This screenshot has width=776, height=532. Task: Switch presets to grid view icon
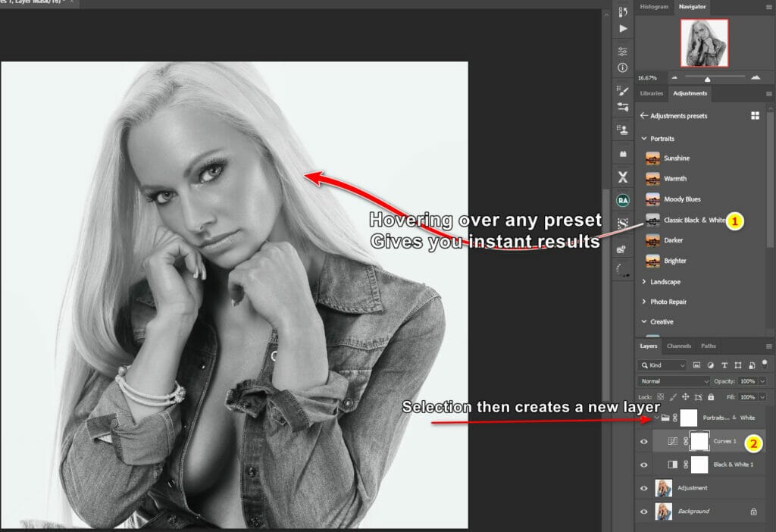point(756,116)
